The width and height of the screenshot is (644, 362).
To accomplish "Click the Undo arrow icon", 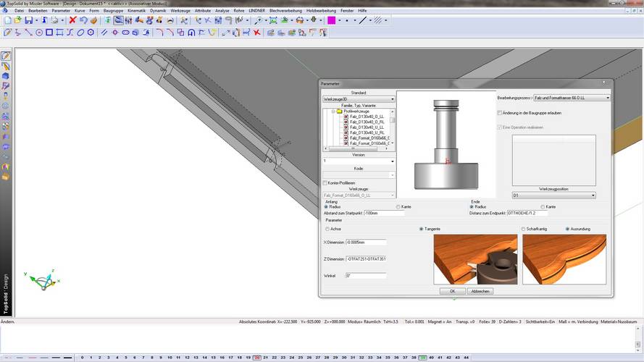I will point(83,20).
